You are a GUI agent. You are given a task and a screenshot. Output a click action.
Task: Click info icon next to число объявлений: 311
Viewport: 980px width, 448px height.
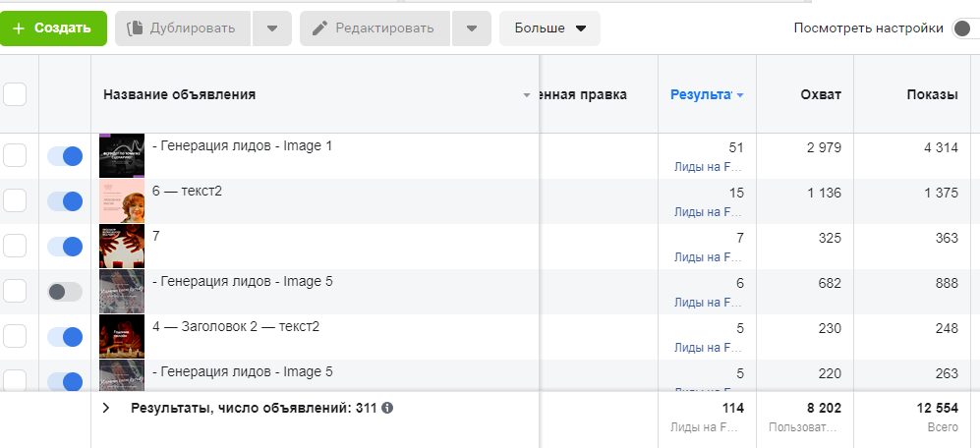[x=387, y=408]
